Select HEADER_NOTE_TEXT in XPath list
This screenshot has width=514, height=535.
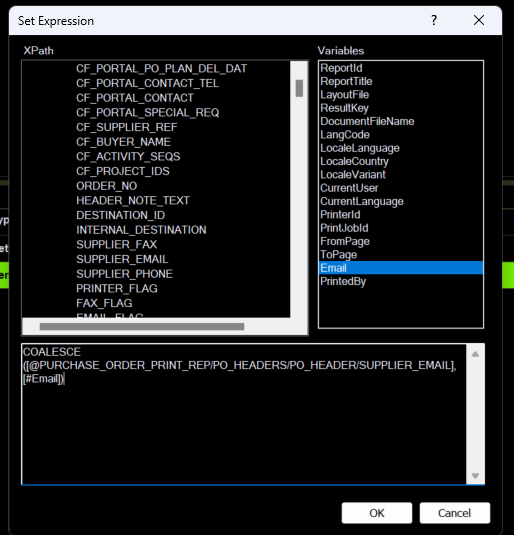(x=133, y=201)
